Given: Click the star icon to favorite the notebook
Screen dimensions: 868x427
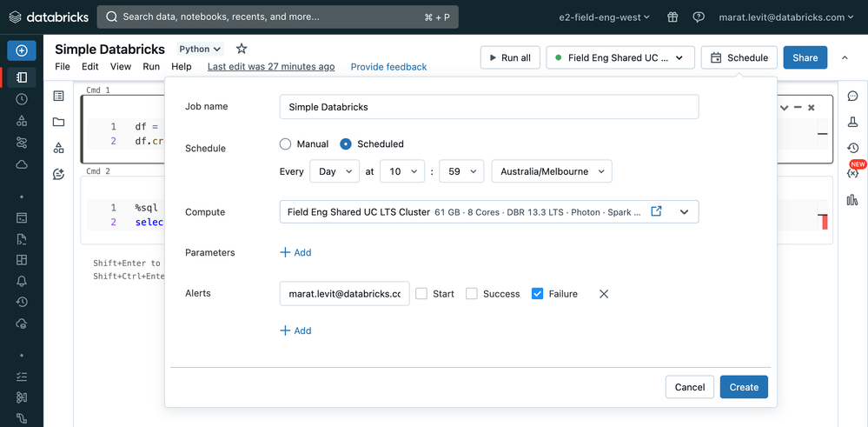Looking at the screenshot, I should (242, 50).
